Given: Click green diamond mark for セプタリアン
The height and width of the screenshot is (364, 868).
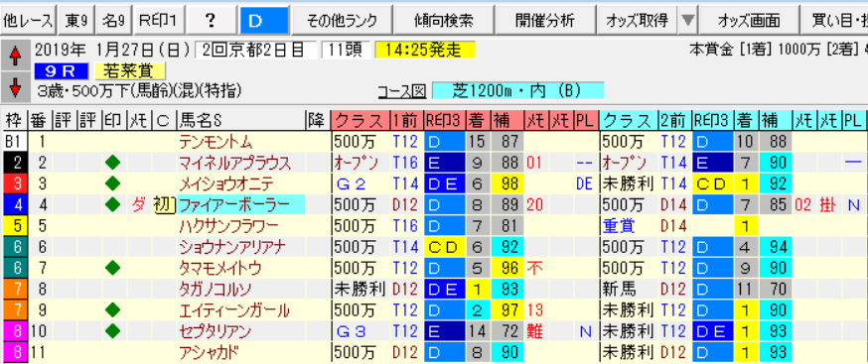Looking at the screenshot, I should coord(113,331).
